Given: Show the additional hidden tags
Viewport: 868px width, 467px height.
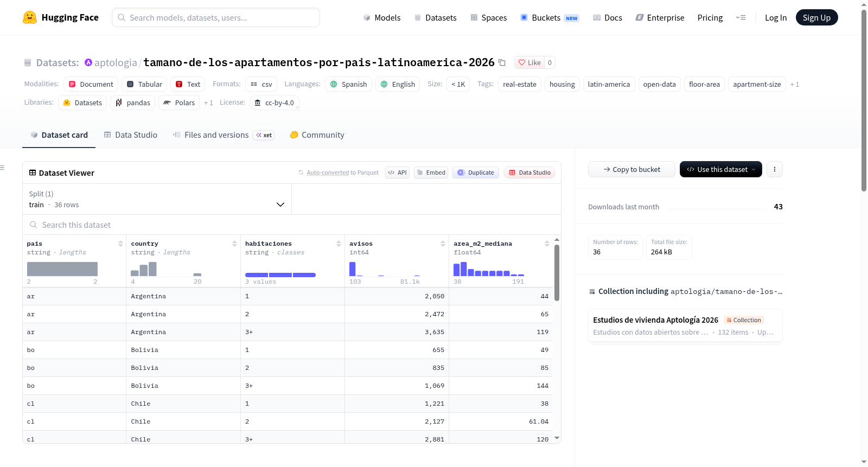Looking at the screenshot, I should pos(795,85).
